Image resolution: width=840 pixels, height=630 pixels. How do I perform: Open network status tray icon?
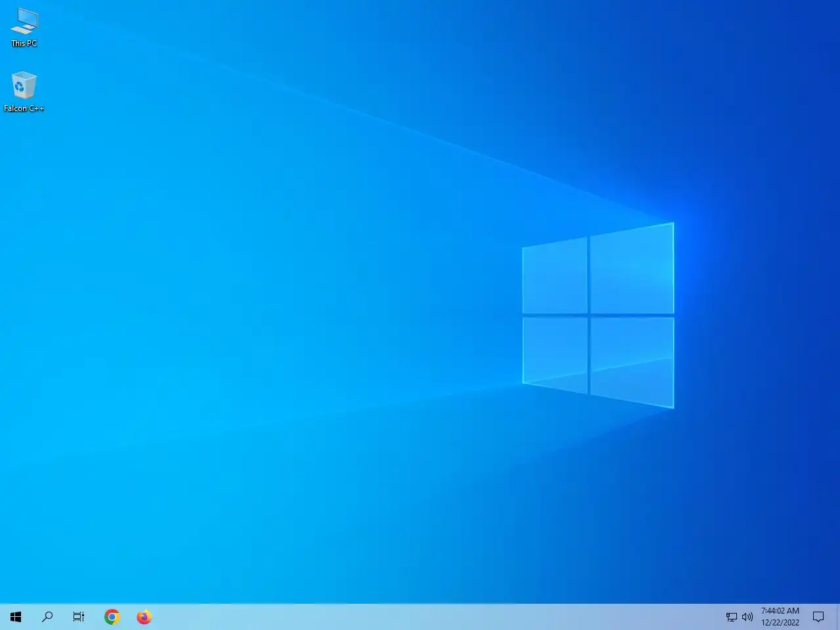tap(731, 617)
